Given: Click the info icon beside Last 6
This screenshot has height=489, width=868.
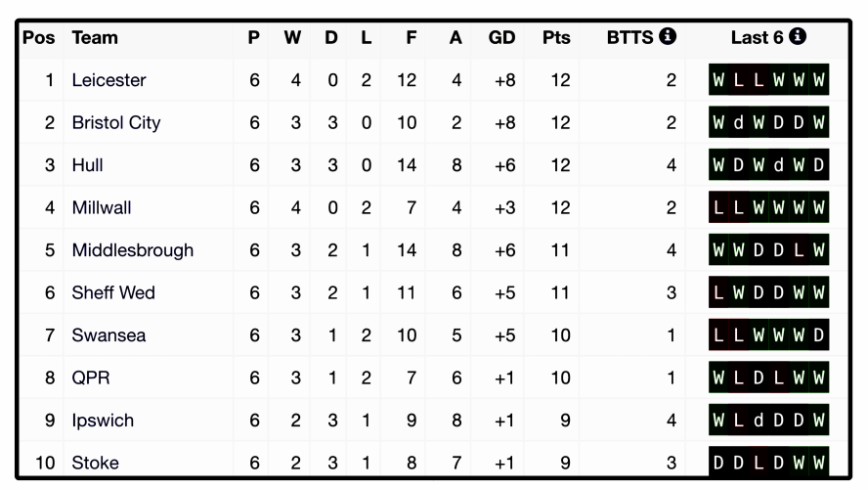Looking at the screenshot, I should click(x=798, y=36).
